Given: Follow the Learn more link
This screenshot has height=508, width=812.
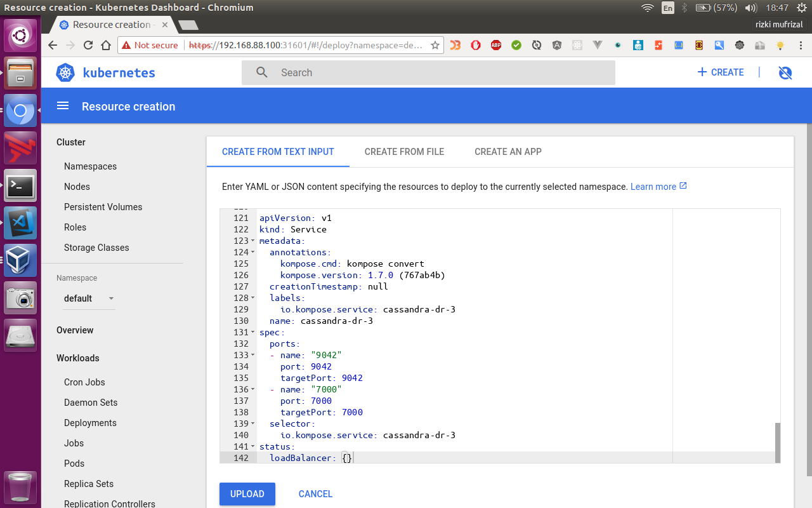Looking at the screenshot, I should (x=658, y=187).
